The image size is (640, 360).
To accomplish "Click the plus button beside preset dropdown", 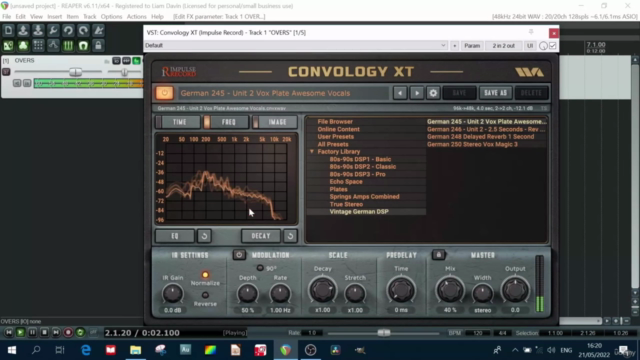I will [454, 46].
